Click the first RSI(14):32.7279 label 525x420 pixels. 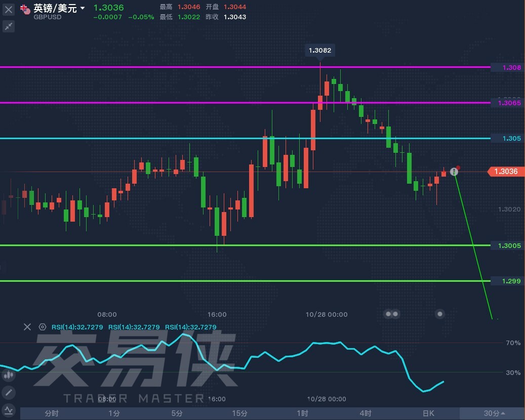click(77, 327)
